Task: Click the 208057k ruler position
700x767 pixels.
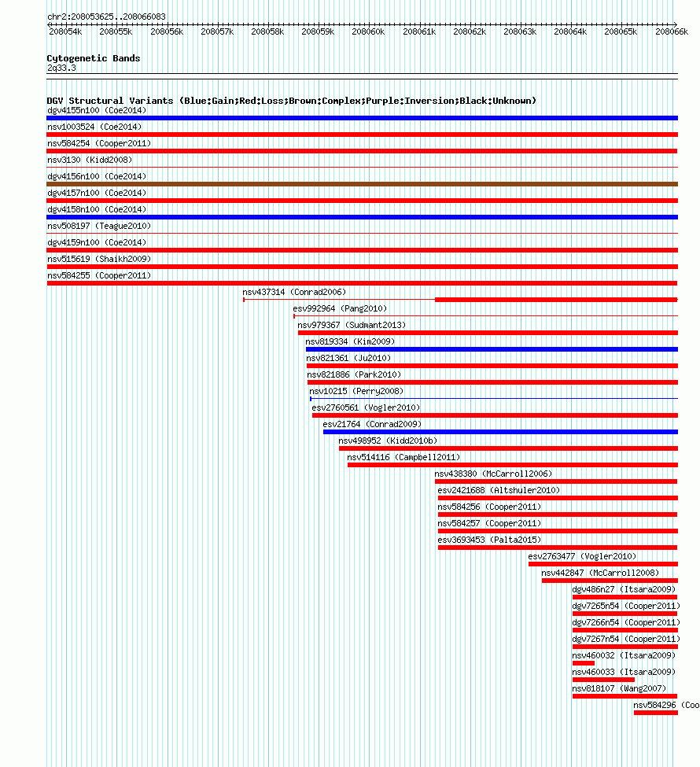Action: [217, 31]
